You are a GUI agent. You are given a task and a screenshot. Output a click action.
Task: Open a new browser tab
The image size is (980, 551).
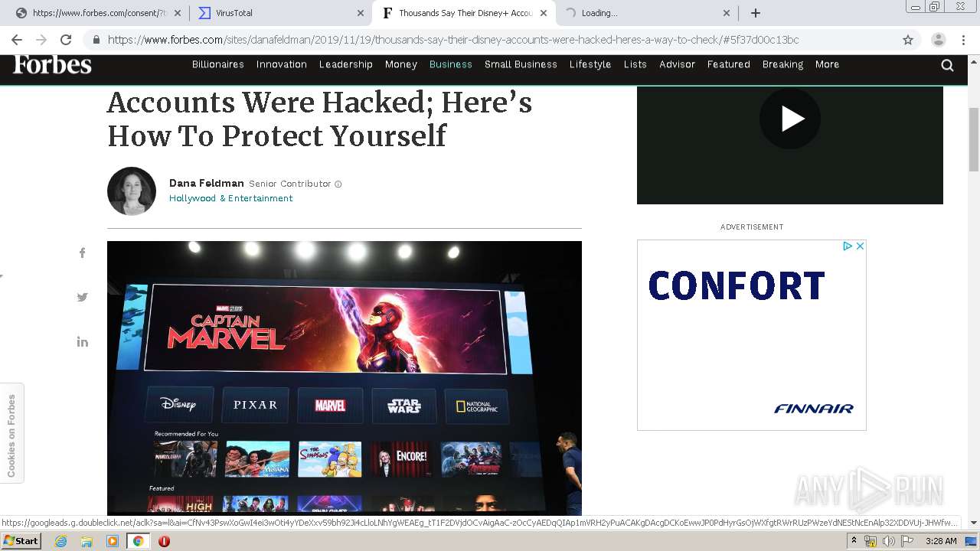[x=756, y=13]
